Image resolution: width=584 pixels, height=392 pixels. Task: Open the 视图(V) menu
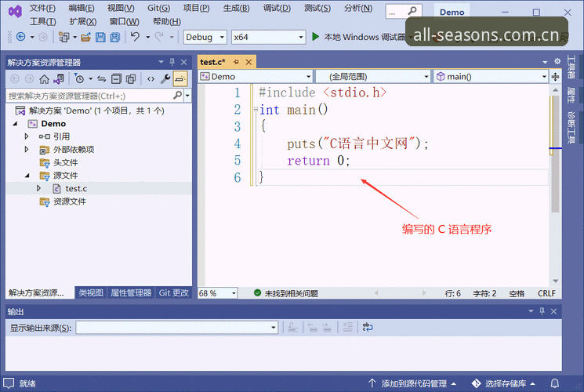pos(121,8)
